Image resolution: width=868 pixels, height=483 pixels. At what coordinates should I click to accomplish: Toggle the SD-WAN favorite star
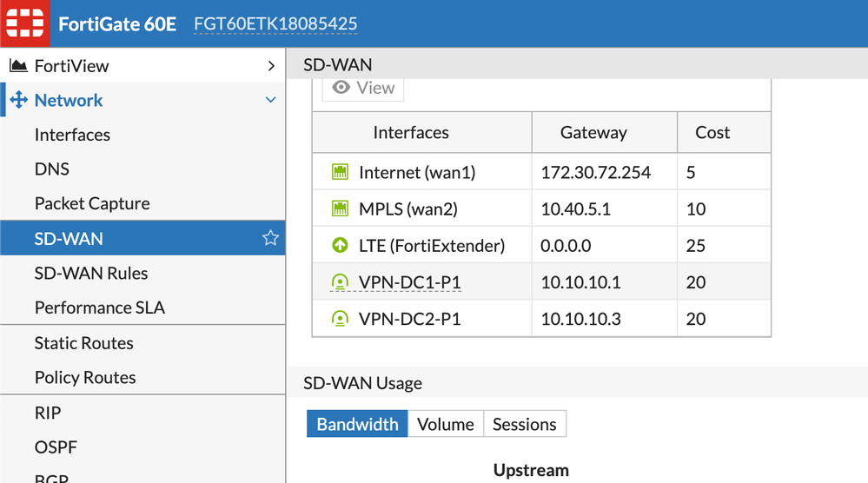270,238
